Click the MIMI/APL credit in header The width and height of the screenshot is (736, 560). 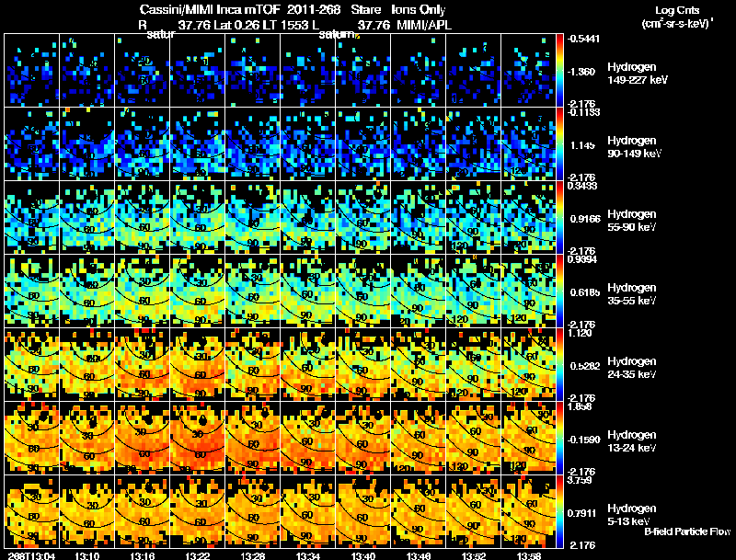(424, 25)
